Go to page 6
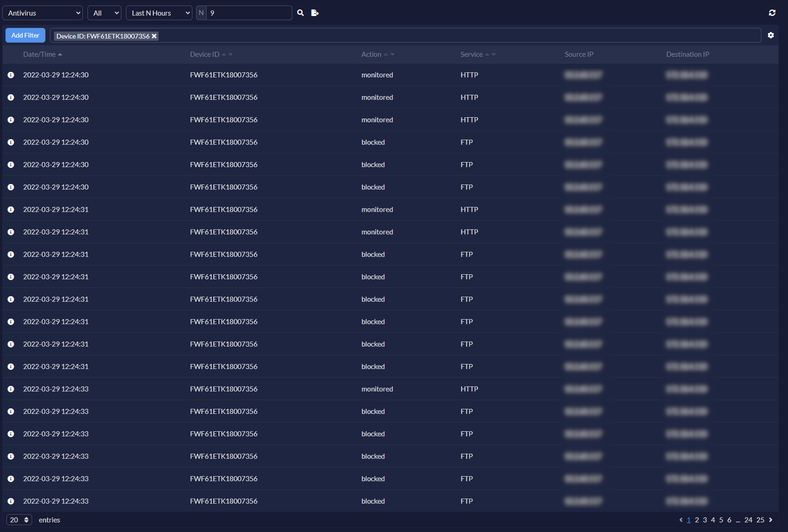Screen dimensions: 788x532 [x=729, y=520]
